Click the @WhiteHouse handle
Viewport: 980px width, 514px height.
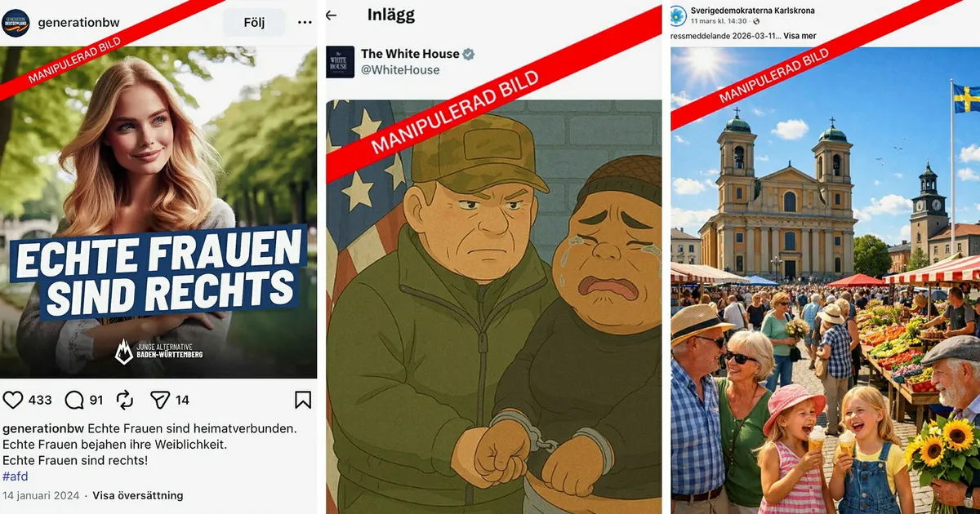point(400,70)
